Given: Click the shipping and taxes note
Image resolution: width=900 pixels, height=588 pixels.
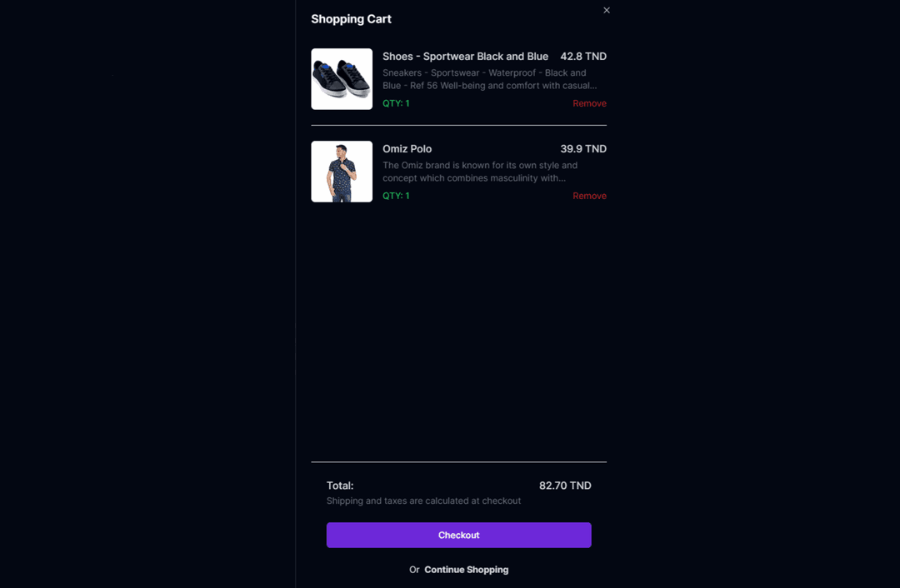Looking at the screenshot, I should [x=423, y=501].
